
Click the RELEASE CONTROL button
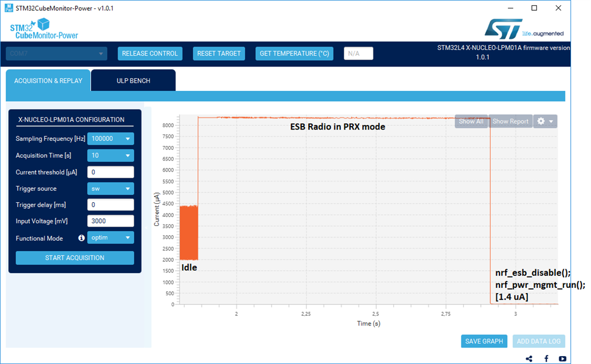pos(150,53)
